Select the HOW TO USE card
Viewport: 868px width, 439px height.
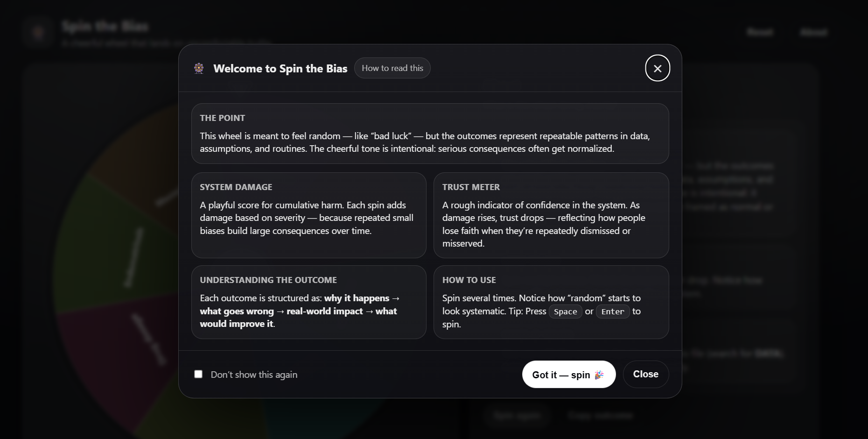pos(551,302)
